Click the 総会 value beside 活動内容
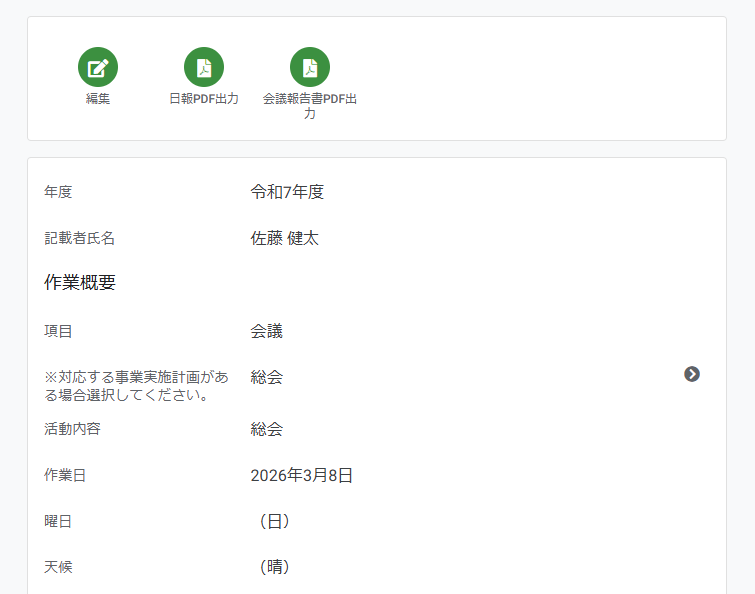This screenshot has width=755, height=594. pyautogui.click(x=266, y=429)
